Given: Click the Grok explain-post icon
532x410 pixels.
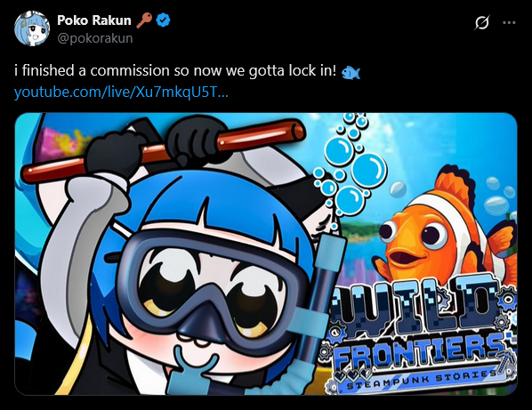Looking at the screenshot, I should pyautogui.click(x=482, y=23).
